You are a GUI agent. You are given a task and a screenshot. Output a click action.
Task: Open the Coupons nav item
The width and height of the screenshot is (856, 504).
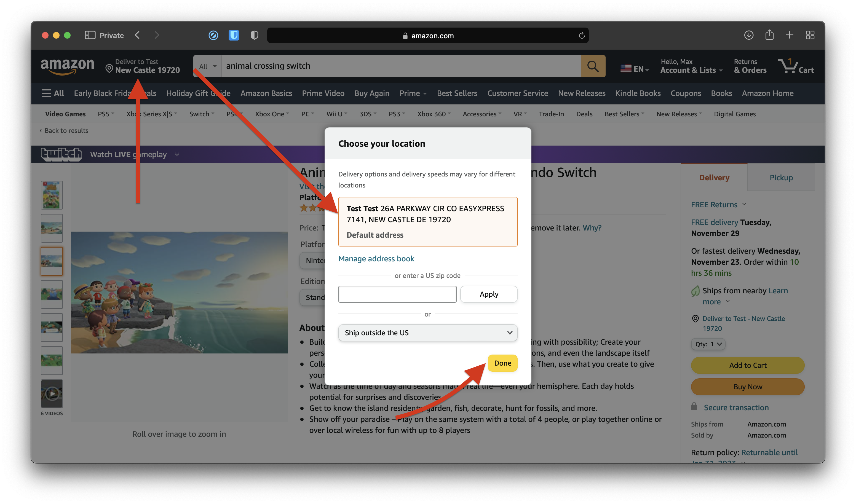(x=686, y=93)
